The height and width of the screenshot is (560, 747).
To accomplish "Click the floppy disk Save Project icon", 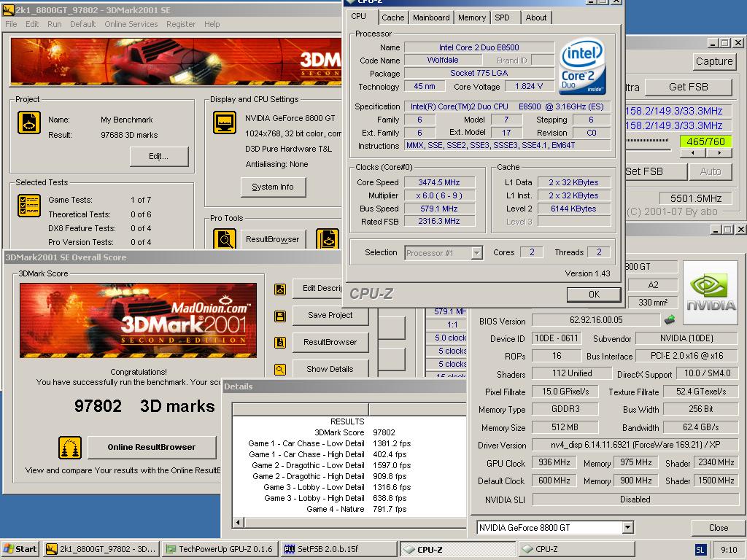I will click(x=280, y=316).
